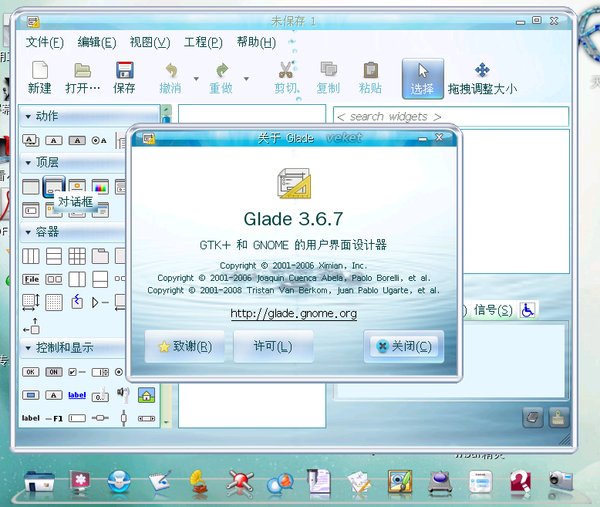Click the Paste (粘贴) clipboard icon

370,70
